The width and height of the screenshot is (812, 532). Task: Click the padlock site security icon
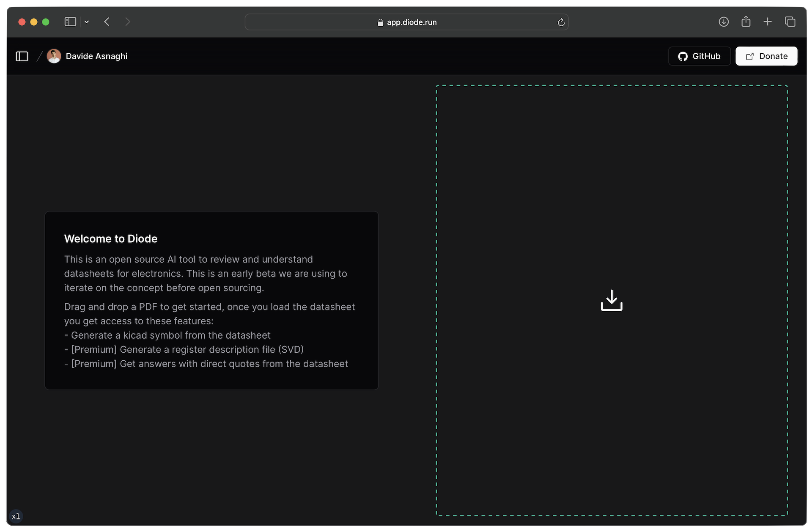(x=380, y=22)
